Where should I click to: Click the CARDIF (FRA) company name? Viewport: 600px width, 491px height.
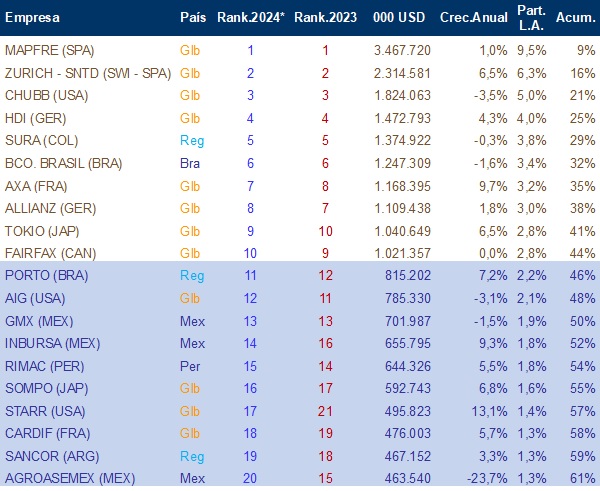click(47, 434)
